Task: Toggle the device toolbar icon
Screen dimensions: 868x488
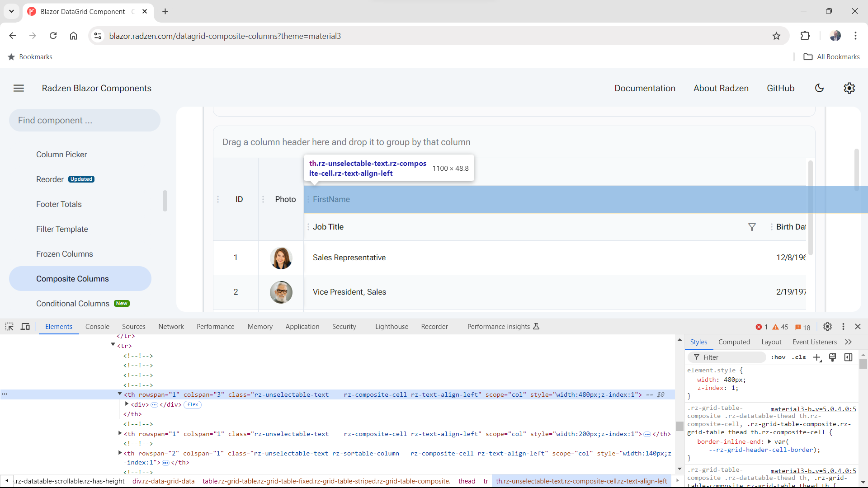Action: pyautogui.click(x=25, y=327)
